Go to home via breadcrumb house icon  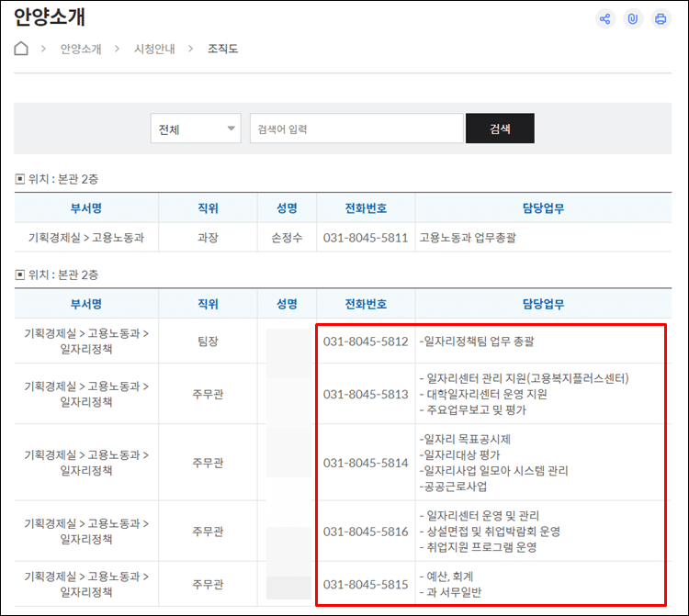click(x=21, y=49)
